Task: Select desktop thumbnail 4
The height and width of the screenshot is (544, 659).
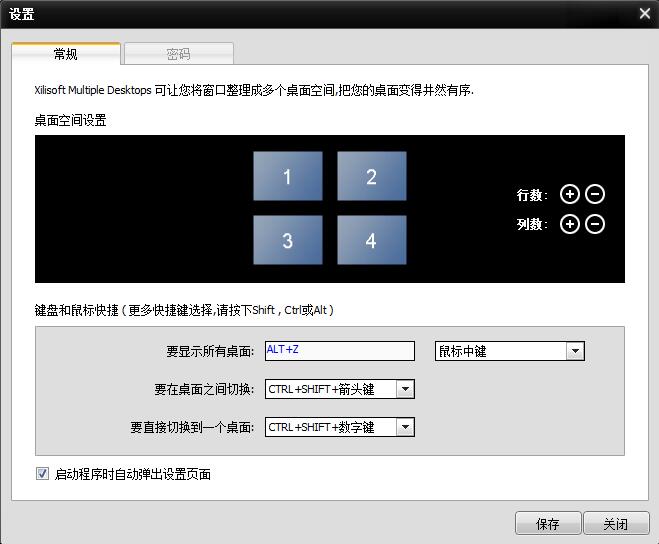Action: click(x=371, y=240)
